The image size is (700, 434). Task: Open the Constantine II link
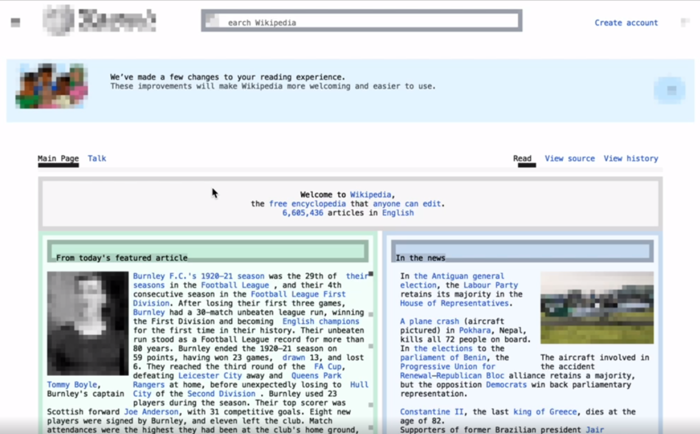click(432, 412)
